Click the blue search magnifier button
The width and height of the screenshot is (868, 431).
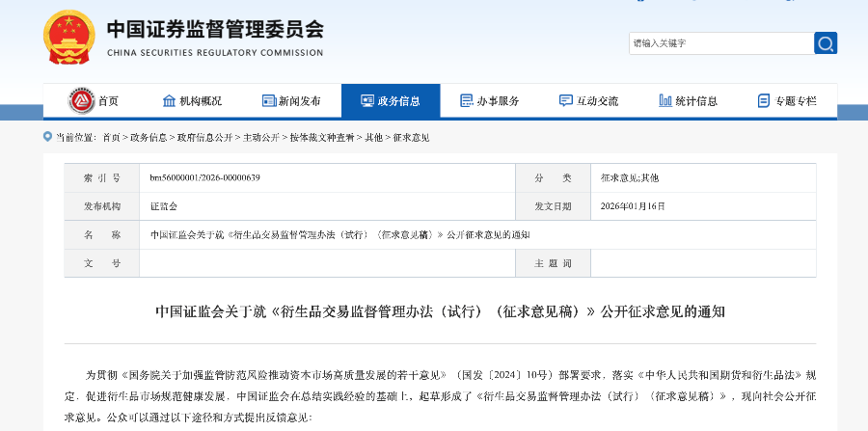point(826,43)
